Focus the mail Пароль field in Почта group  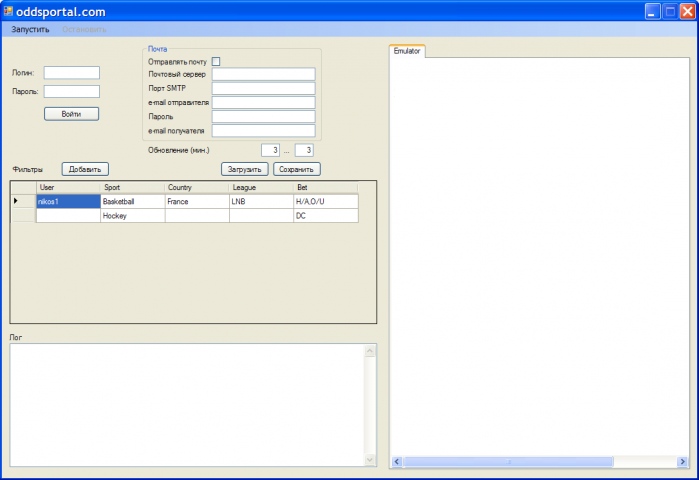click(x=263, y=116)
